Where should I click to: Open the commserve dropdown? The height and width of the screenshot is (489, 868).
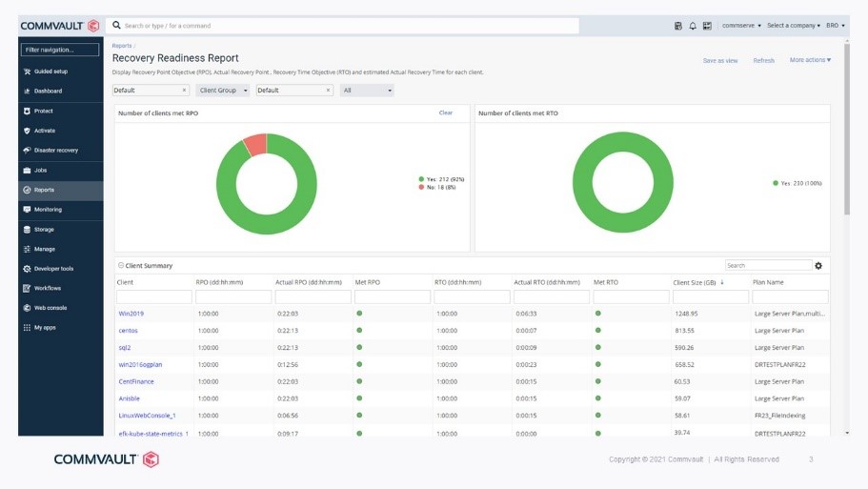coord(741,26)
